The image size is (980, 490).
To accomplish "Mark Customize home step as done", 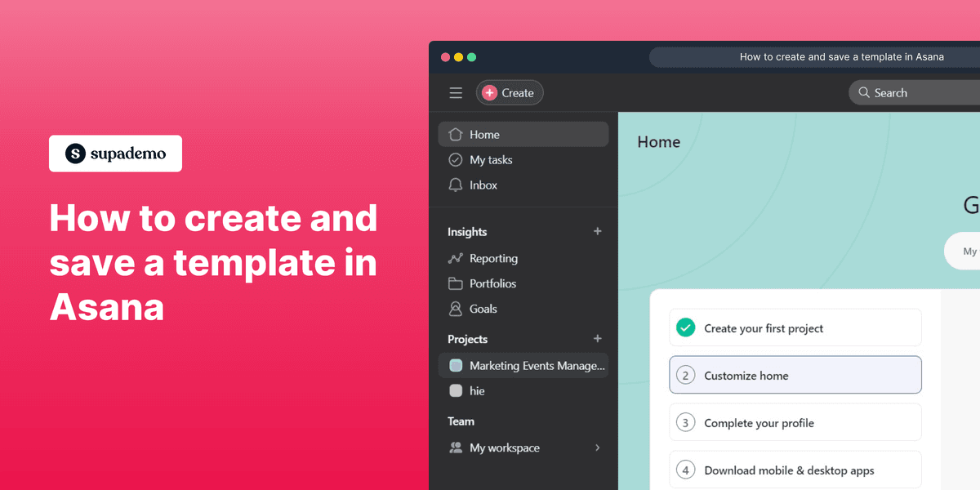I will [684, 375].
